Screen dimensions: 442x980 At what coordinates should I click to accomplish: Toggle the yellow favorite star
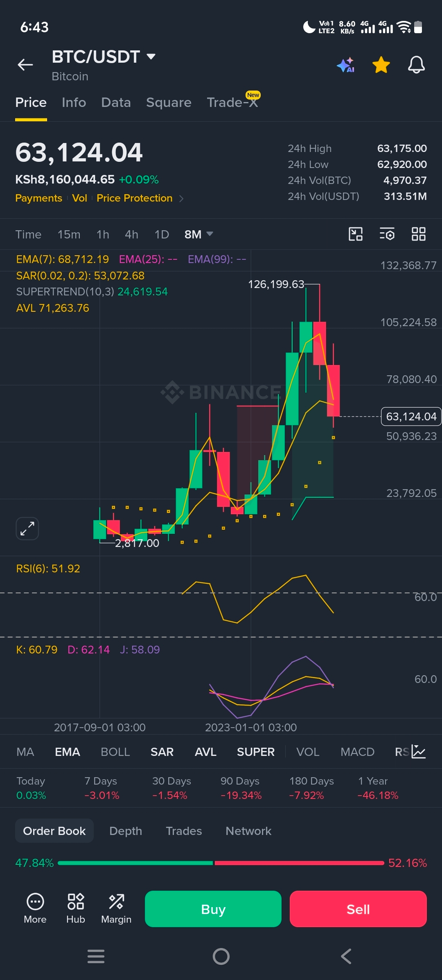click(x=381, y=65)
